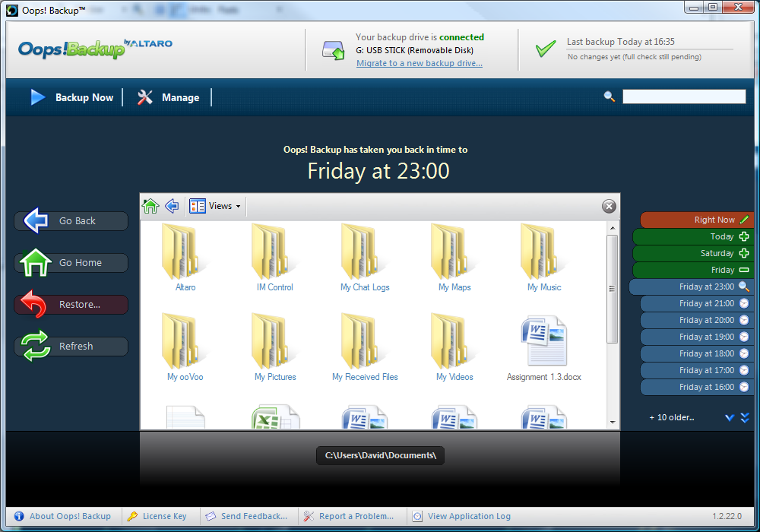Select the IM Control folder
The height and width of the screenshot is (532, 760).
point(275,258)
